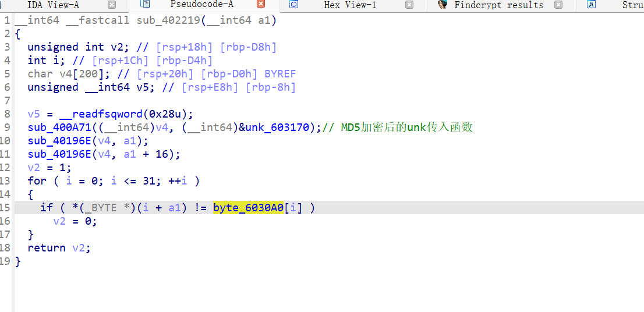The image size is (644, 312).
Task: Click [rbp-D0h] BYREF comment
Action: click(249, 74)
